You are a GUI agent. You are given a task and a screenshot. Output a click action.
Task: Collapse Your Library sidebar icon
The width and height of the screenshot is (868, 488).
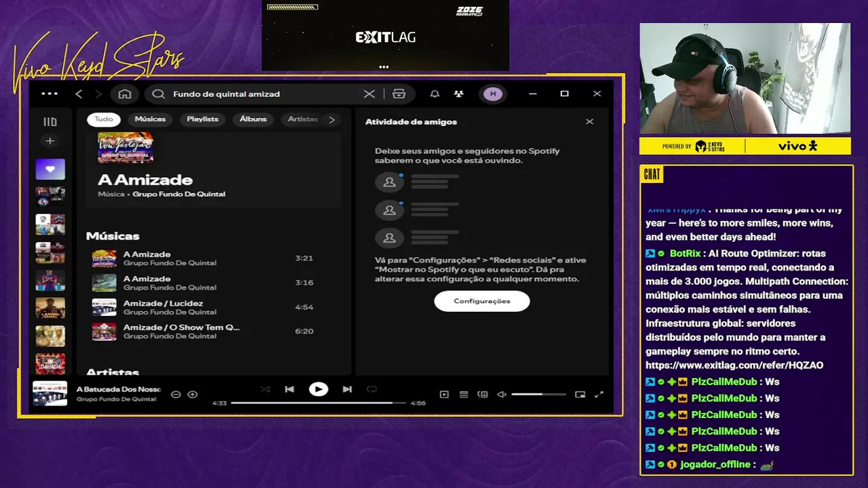(x=50, y=122)
